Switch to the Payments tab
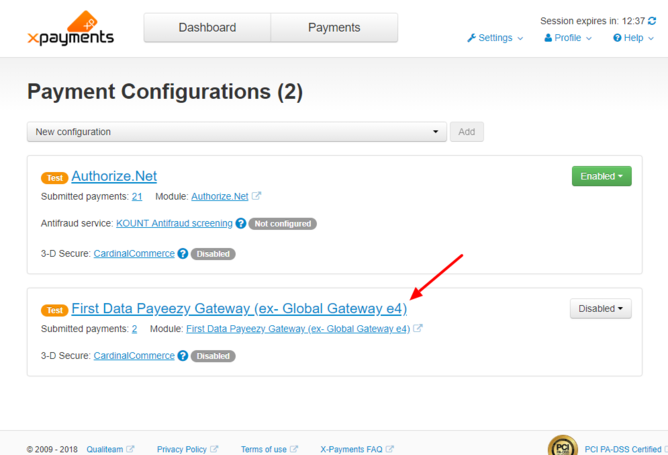This screenshot has width=668, height=455. click(x=334, y=27)
